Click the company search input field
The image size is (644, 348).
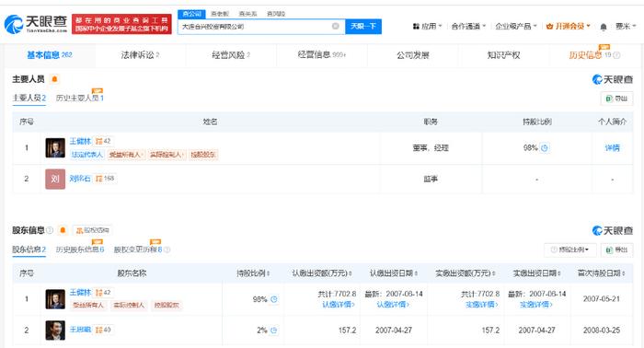click(255, 27)
